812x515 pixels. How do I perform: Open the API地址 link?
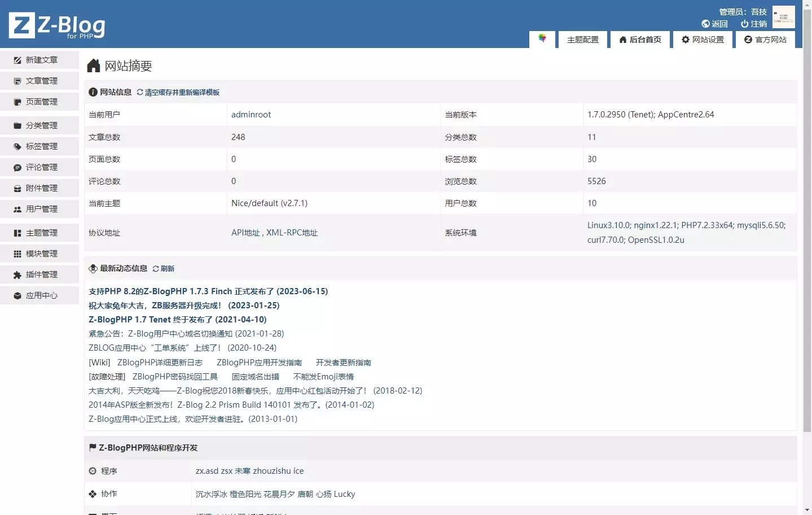tap(245, 233)
